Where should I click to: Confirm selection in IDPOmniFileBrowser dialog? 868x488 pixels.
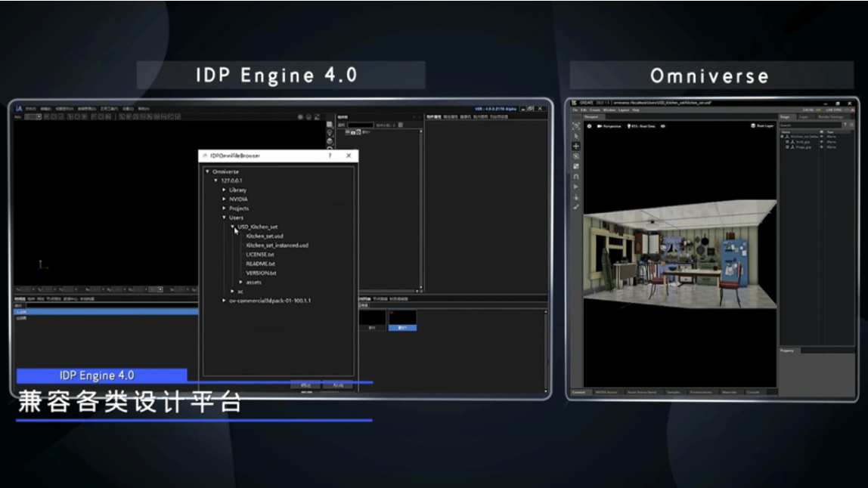[305, 385]
